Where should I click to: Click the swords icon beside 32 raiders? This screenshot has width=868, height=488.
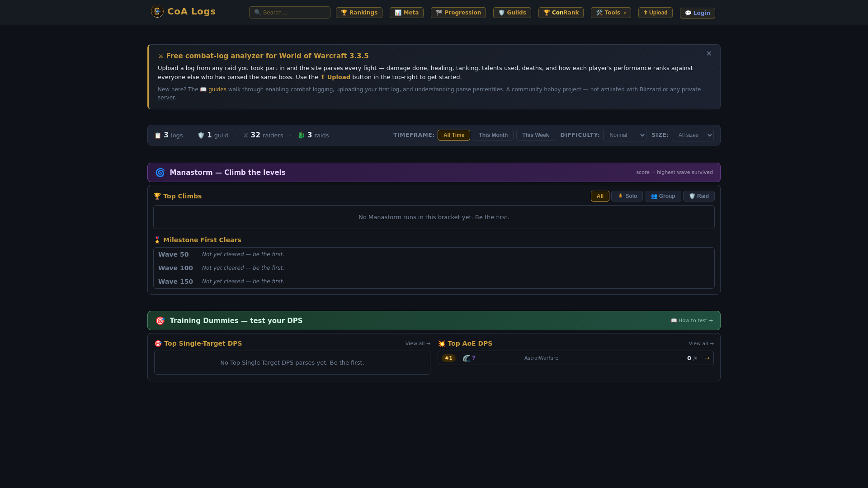click(x=246, y=136)
